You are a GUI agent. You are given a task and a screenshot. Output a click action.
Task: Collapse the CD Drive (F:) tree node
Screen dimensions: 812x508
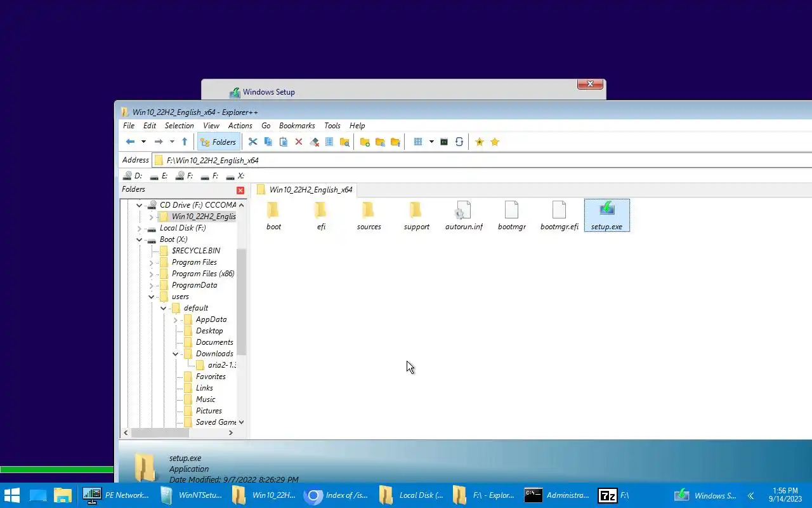(139, 205)
